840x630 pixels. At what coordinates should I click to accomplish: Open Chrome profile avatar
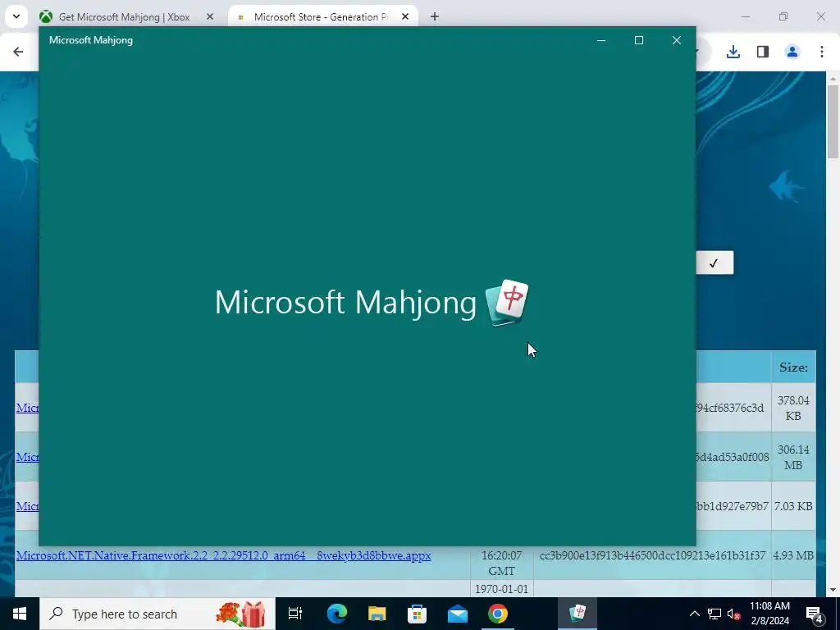[792, 52]
